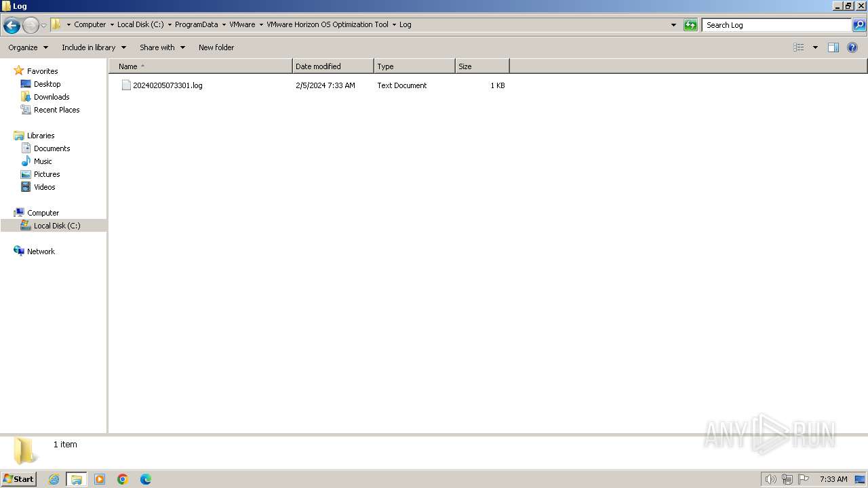Open the Share with menu

point(162,47)
